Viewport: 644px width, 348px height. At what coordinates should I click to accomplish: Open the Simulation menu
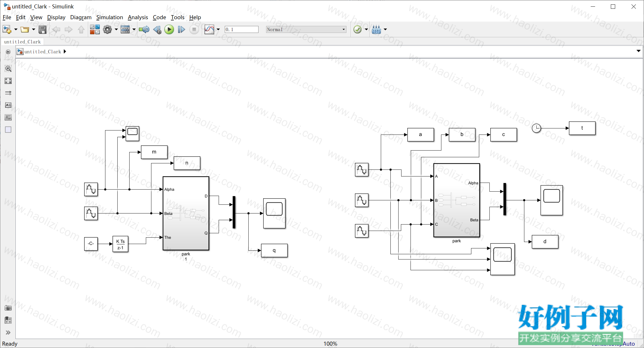point(109,17)
